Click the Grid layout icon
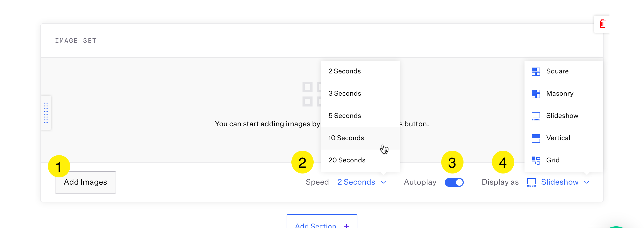This screenshot has height=228, width=644. click(x=536, y=160)
